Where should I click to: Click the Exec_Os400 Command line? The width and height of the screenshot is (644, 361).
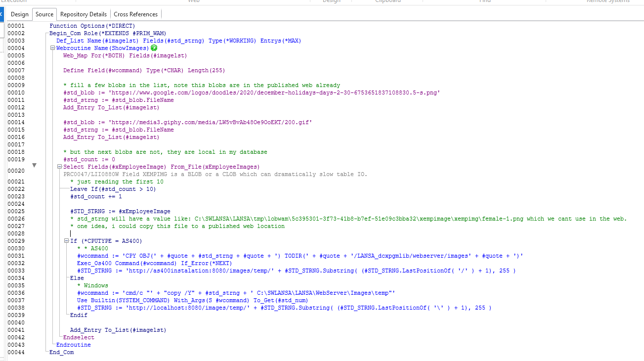tap(154, 263)
